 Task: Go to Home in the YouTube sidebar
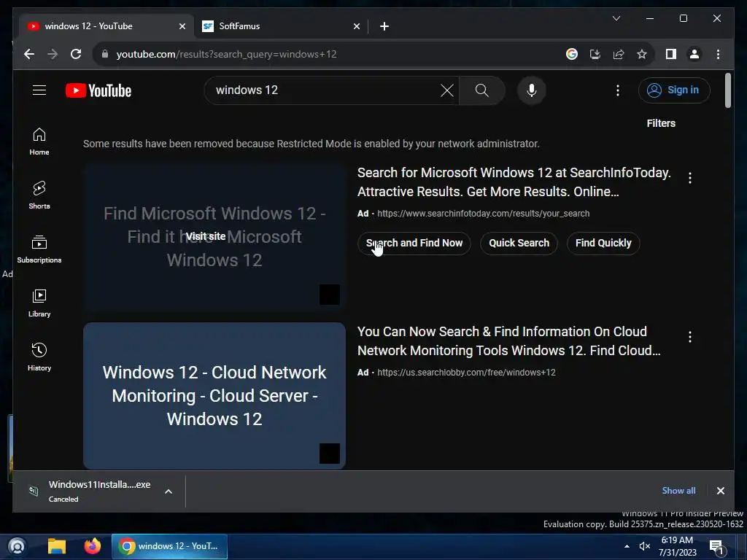coord(39,141)
